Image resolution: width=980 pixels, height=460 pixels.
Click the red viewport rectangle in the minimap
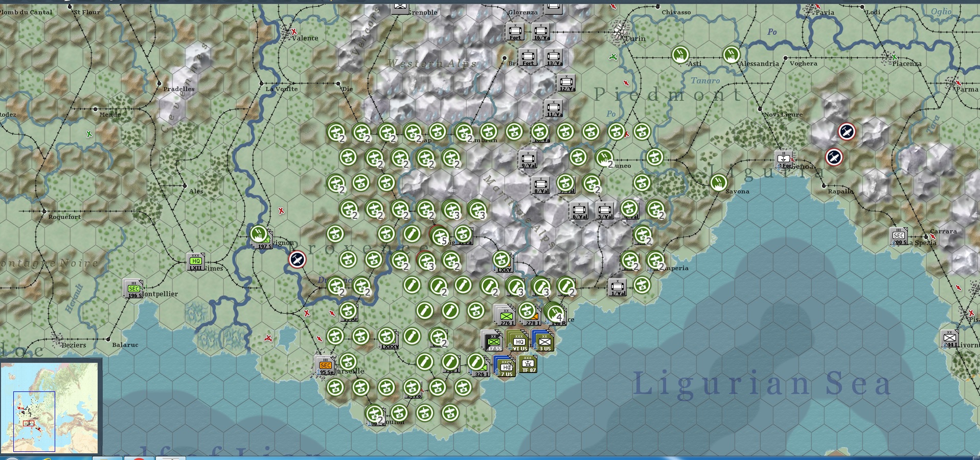click(x=29, y=423)
